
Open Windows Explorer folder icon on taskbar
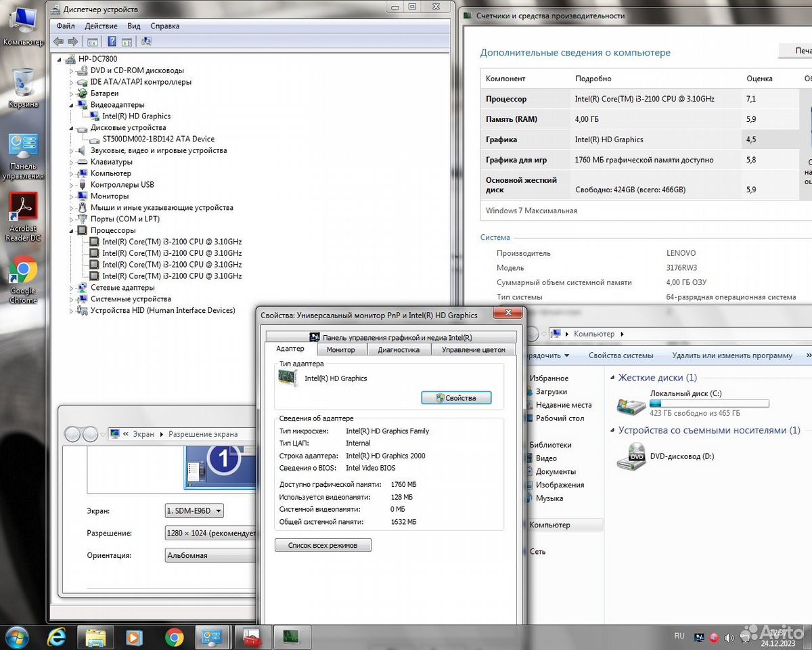95,637
